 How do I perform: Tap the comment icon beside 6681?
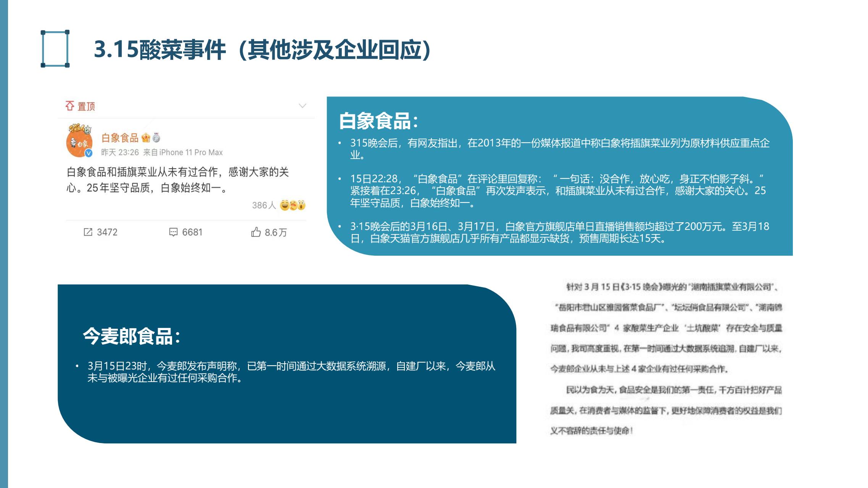pos(173,232)
